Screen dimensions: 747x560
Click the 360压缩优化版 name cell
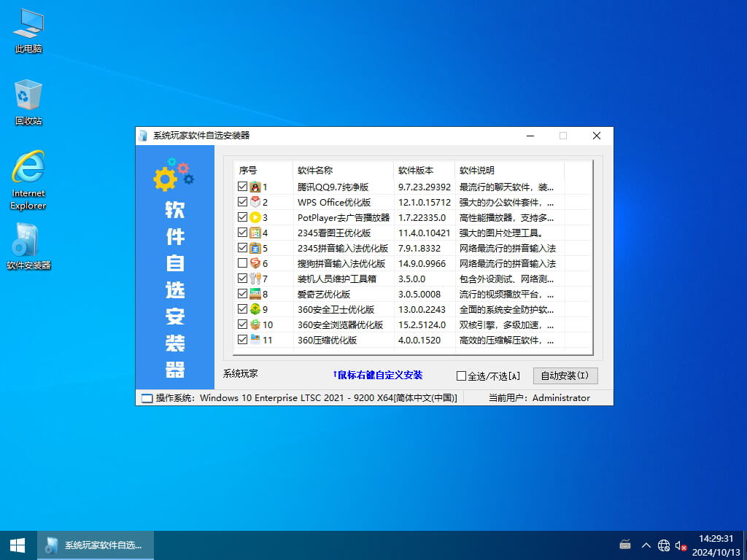327,340
